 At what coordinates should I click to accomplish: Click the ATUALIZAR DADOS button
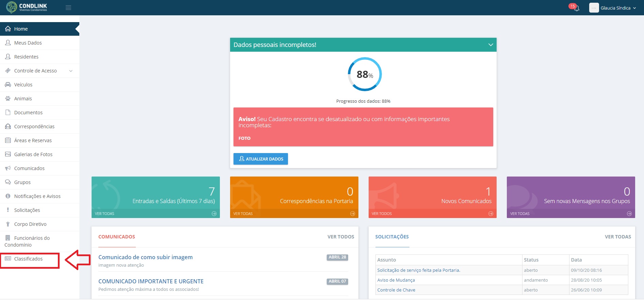[261, 159]
